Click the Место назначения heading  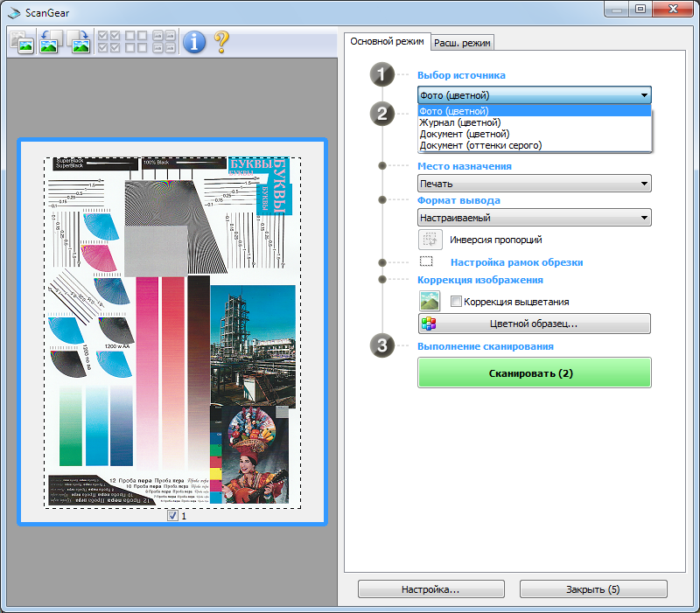click(x=465, y=166)
